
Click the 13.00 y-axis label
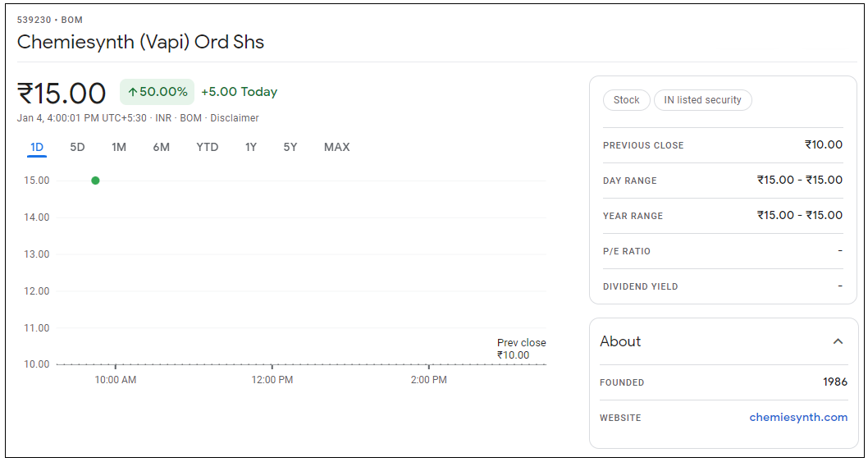[37, 254]
